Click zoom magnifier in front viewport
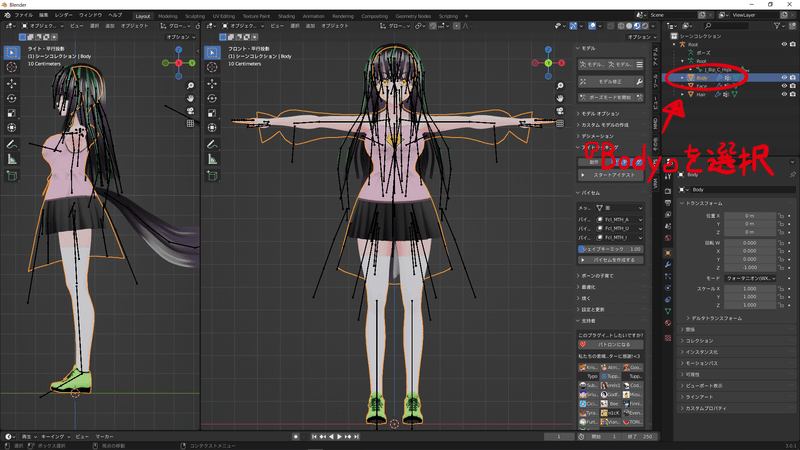 click(560, 86)
